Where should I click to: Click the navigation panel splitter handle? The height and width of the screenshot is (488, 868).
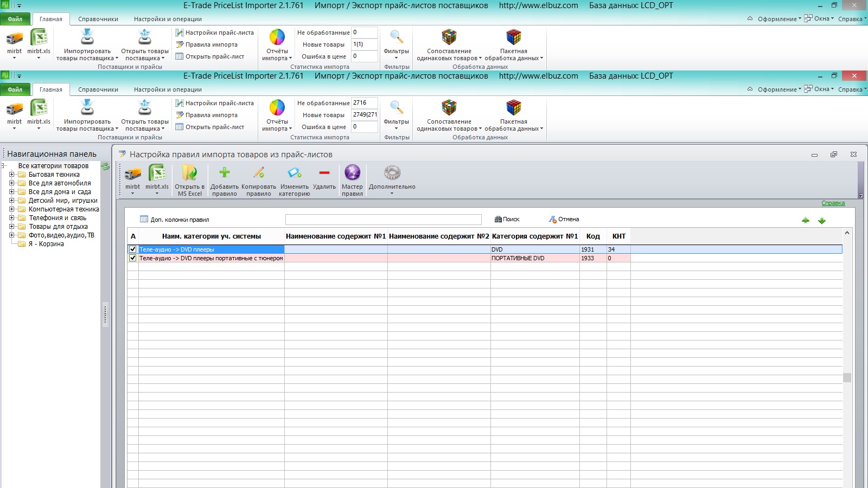[x=105, y=314]
